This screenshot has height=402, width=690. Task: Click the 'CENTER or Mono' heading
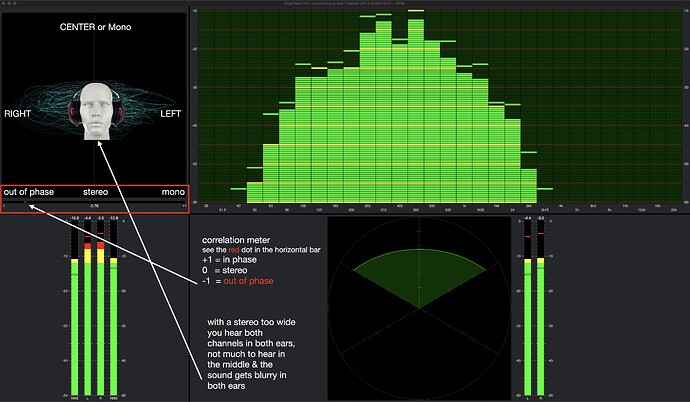[96, 26]
